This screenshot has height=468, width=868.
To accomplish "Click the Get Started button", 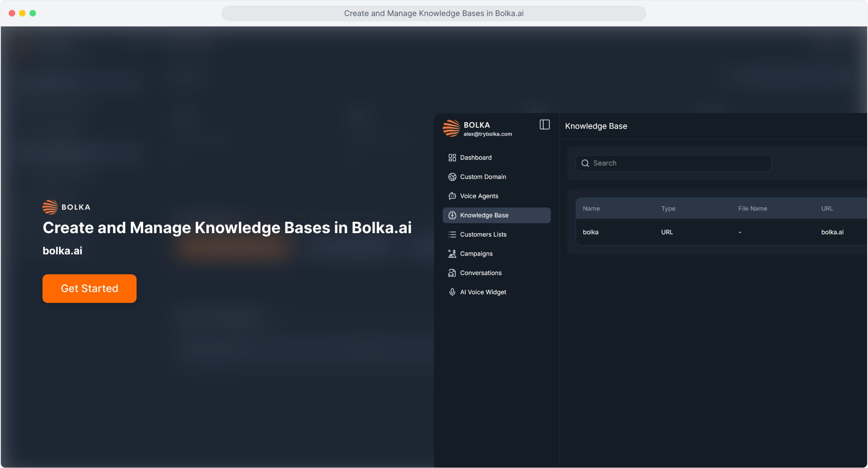I will pyautogui.click(x=89, y=289).
